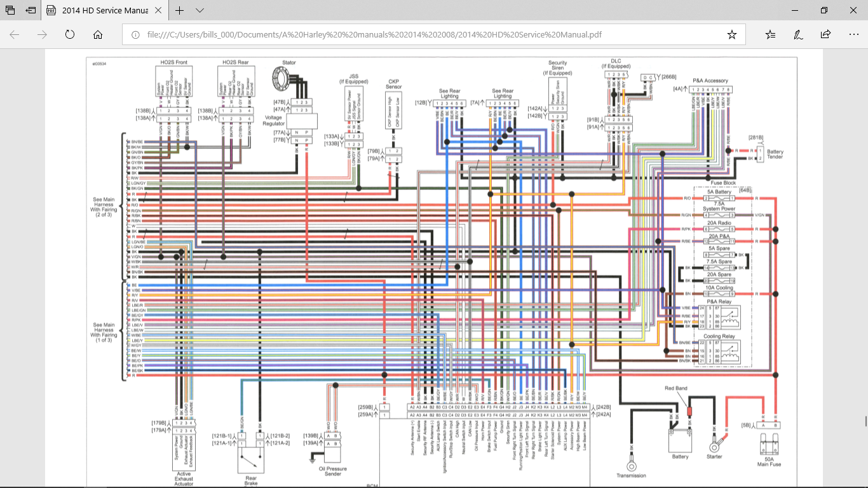Click the '7.5A System Power' fuse label
The height and width of the screenshot is (488, 868).
(x=720, y=206)
